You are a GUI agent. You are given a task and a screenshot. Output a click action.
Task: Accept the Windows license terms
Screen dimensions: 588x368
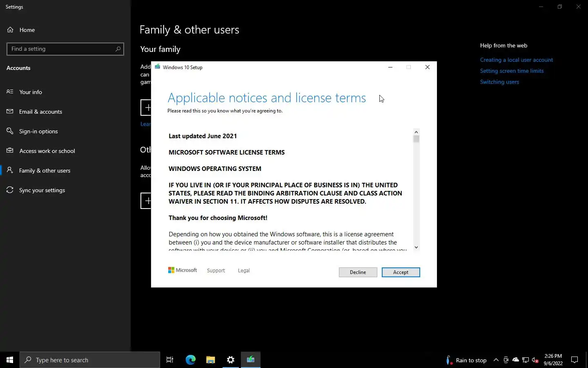[401, 272]
